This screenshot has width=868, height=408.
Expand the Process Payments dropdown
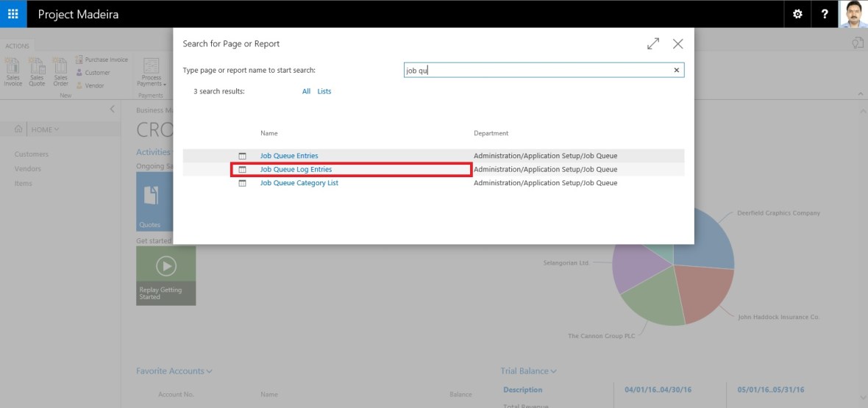point(152,75)
